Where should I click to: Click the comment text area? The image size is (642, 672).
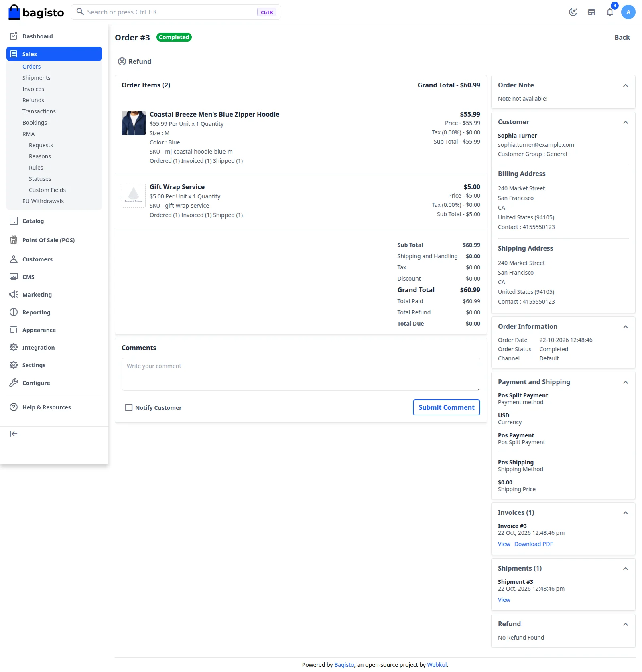301,374
